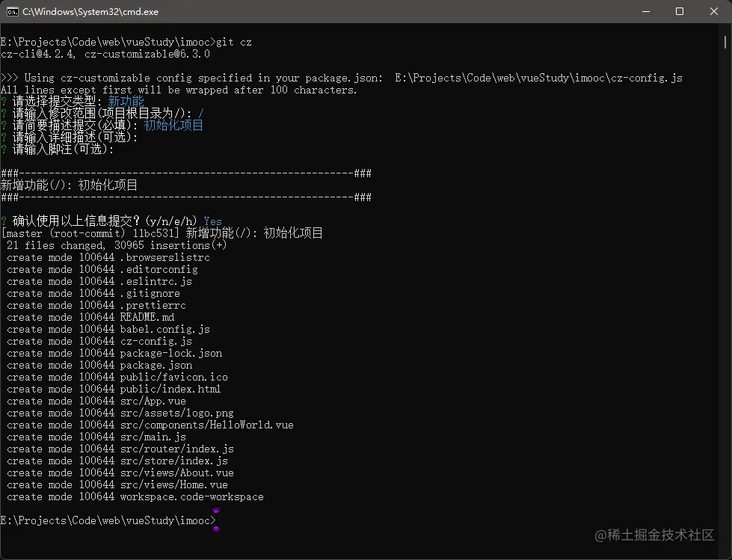Viewport: 732px width, 560px height.
Task: Click the 'cz-cli@4.2.4, cz-customizable@6.3.0' line
Action: click(x=105, y=54)
